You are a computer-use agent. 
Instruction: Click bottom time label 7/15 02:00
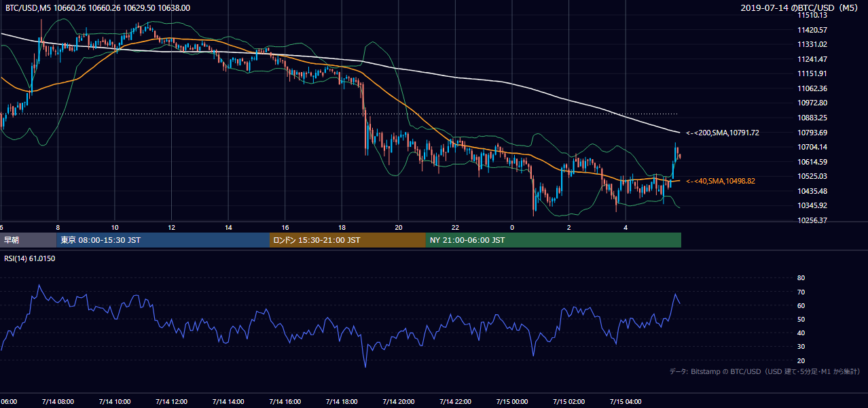coord(569,402)
